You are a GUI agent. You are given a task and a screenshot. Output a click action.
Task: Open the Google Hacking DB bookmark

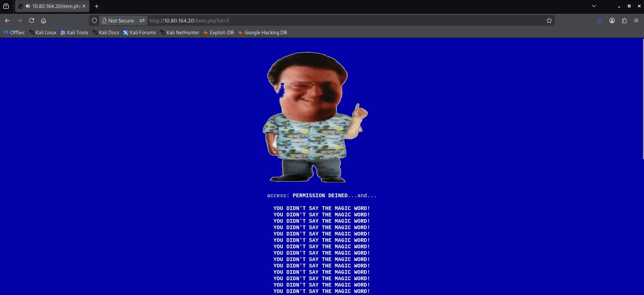point(262,33)
